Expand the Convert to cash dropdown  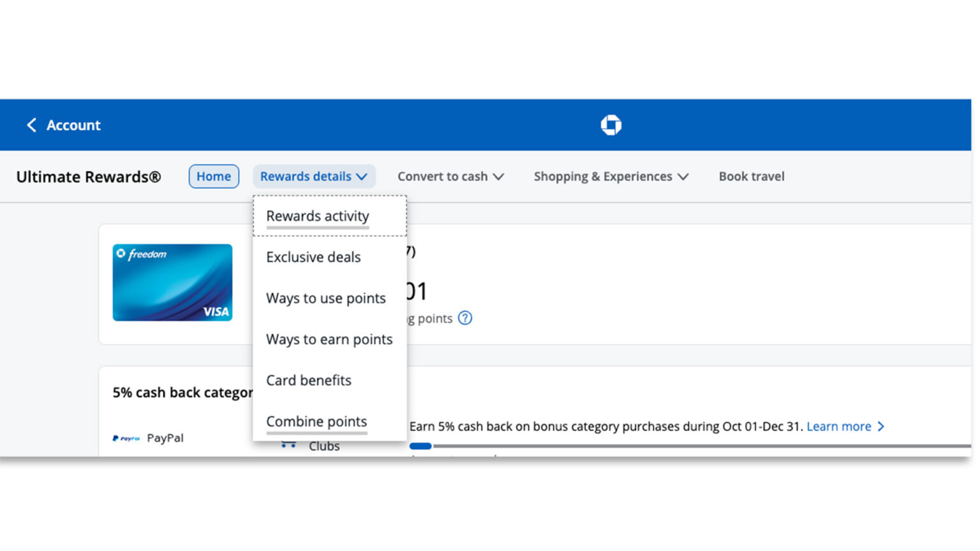(x=450, y=176)
